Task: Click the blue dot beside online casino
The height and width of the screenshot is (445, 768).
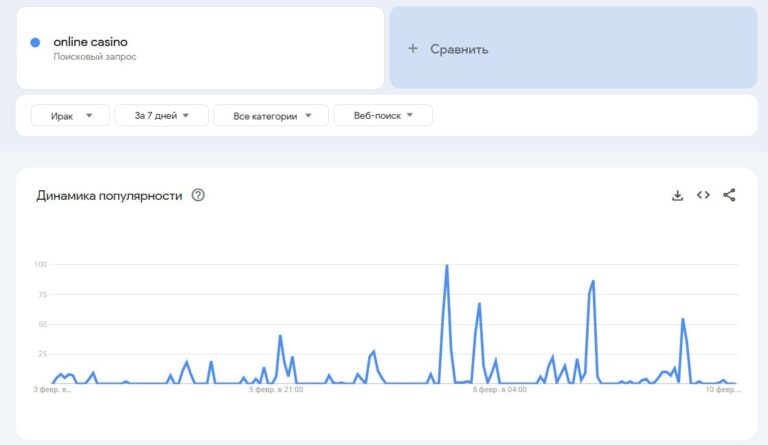Action: [35, 42]
